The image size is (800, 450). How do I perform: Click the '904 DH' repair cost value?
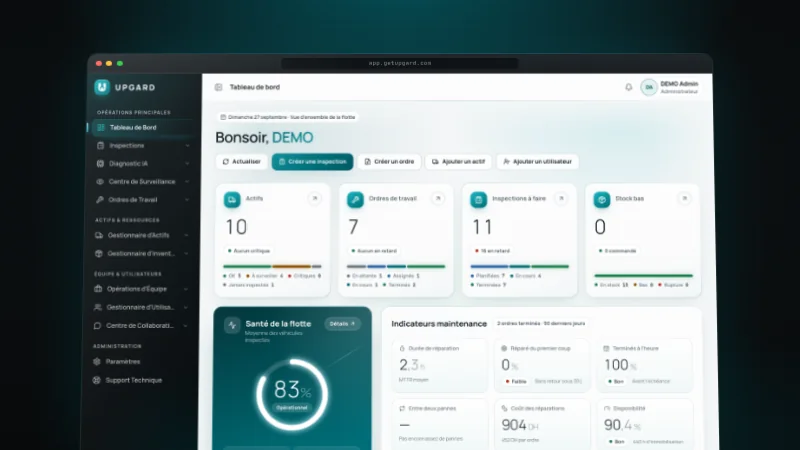pos(519,425)
